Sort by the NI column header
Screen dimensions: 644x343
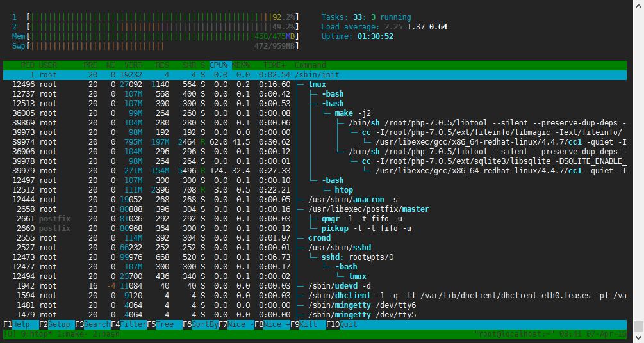tap(110, 65)
